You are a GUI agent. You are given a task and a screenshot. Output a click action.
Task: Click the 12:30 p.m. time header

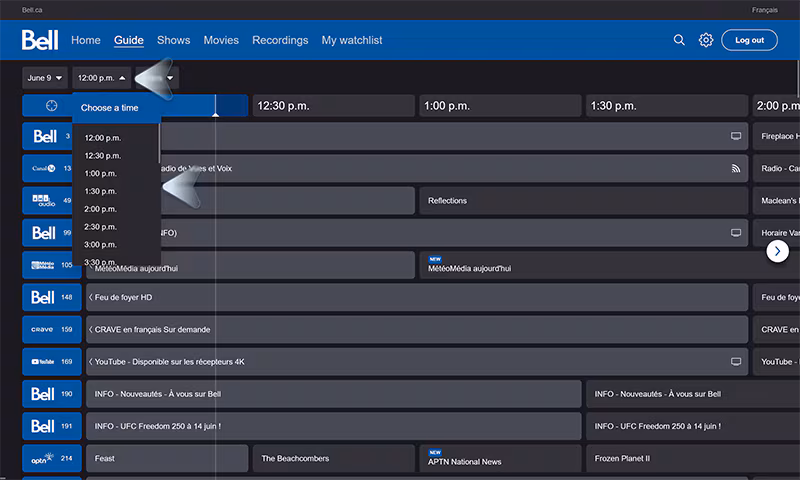coord(334,106)
